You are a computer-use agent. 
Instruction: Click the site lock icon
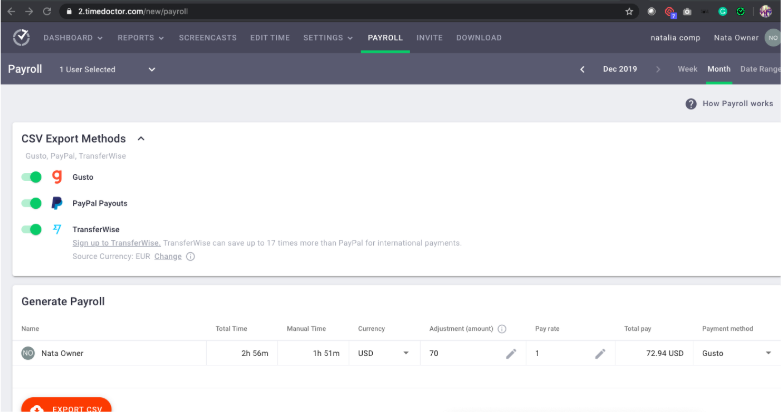point(69,11)
